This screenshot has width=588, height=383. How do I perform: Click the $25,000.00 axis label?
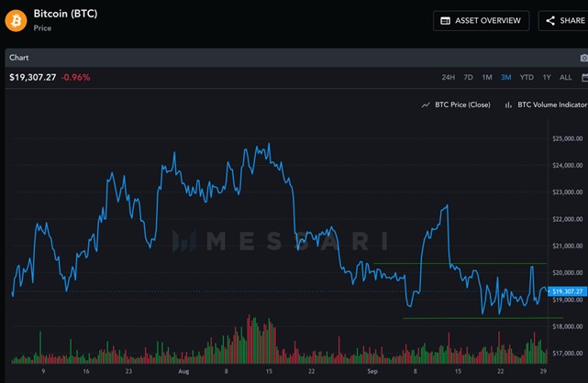568,138
